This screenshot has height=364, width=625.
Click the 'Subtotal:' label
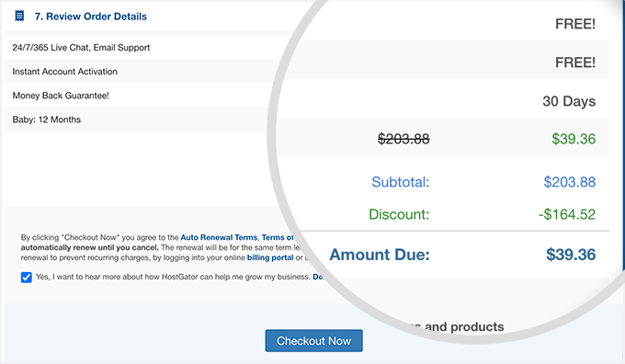(400, 182)
